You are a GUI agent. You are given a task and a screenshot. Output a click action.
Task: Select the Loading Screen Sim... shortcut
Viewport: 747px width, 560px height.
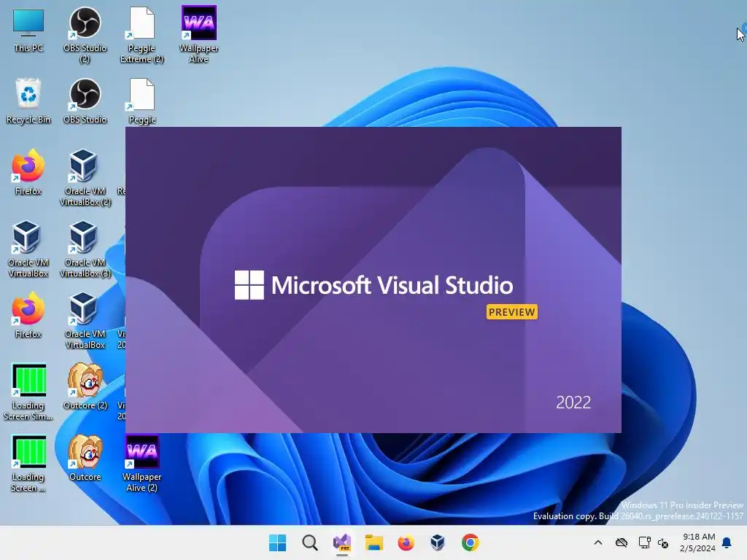pos(28,392)
